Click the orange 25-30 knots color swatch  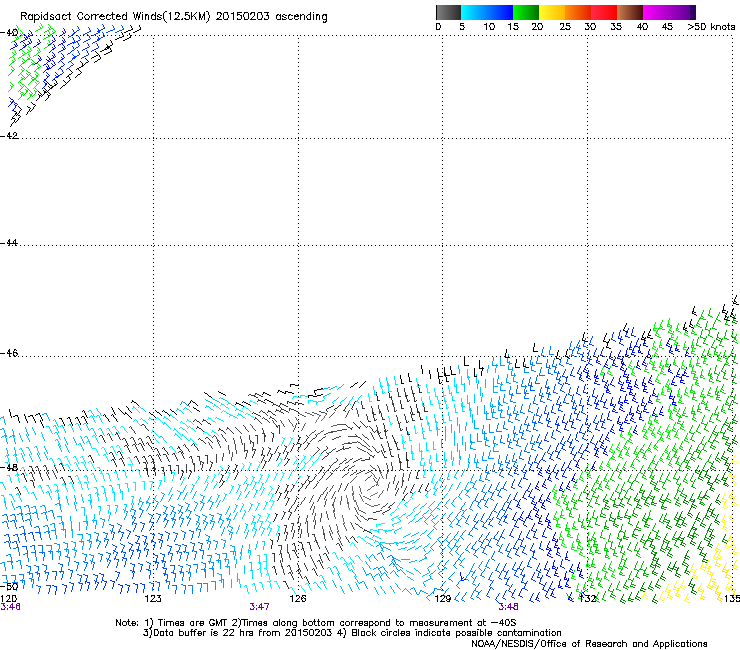coord(578,12)
